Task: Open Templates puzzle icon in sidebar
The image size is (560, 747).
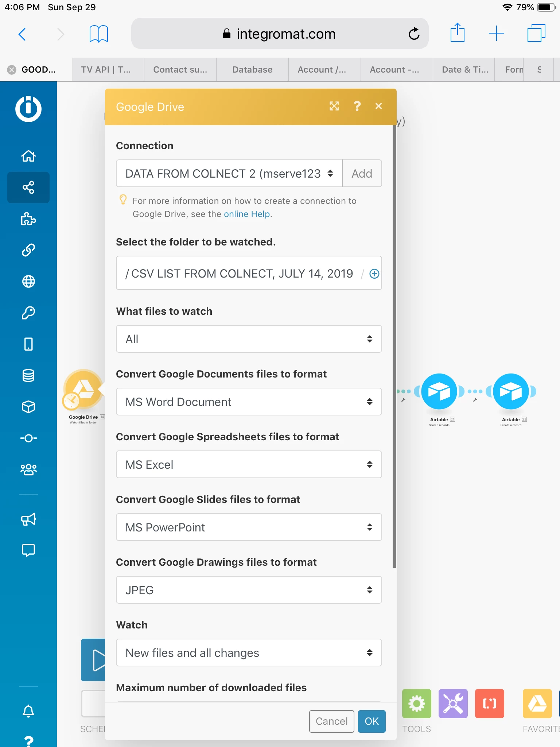Action: coord(28,219)
